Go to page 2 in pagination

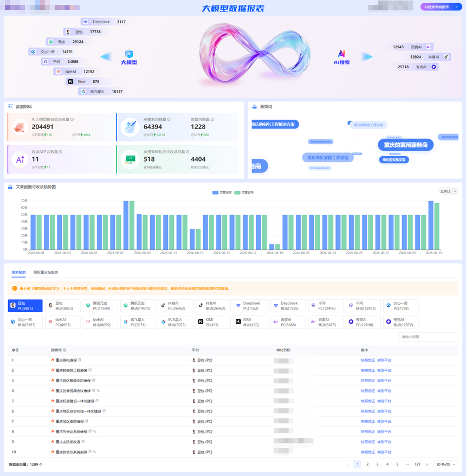pos(367,464)
